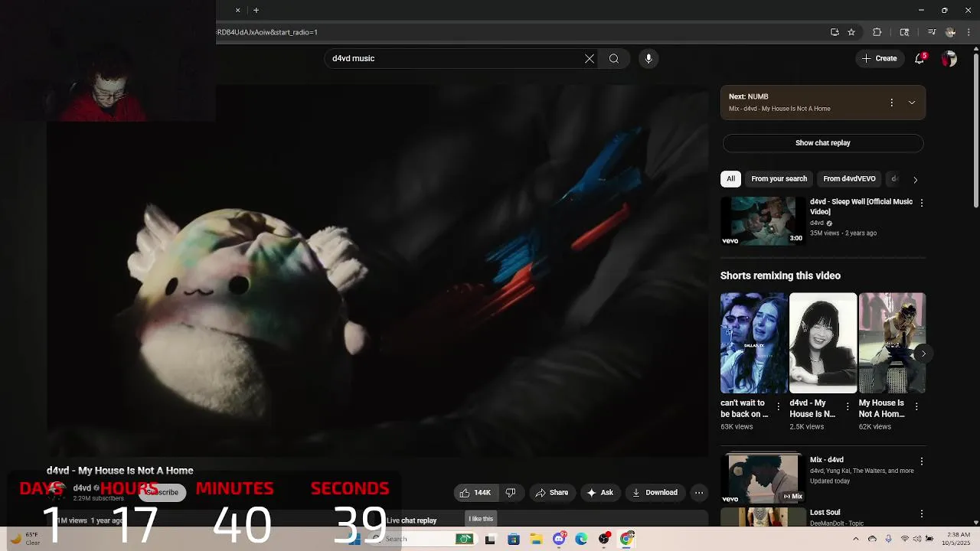This screenshot has height=551, width=980.
Task: Click the video player area
Action: (x=377, y=269)
